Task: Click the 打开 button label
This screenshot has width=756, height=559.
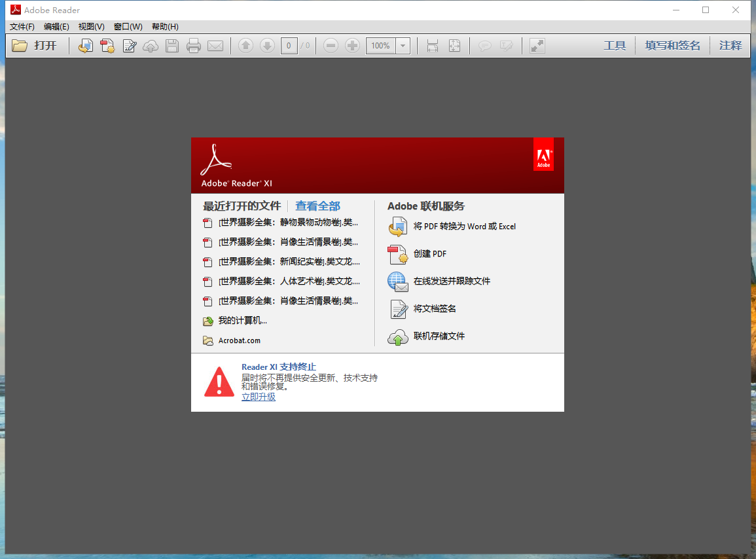Action: tap(45, 46)
